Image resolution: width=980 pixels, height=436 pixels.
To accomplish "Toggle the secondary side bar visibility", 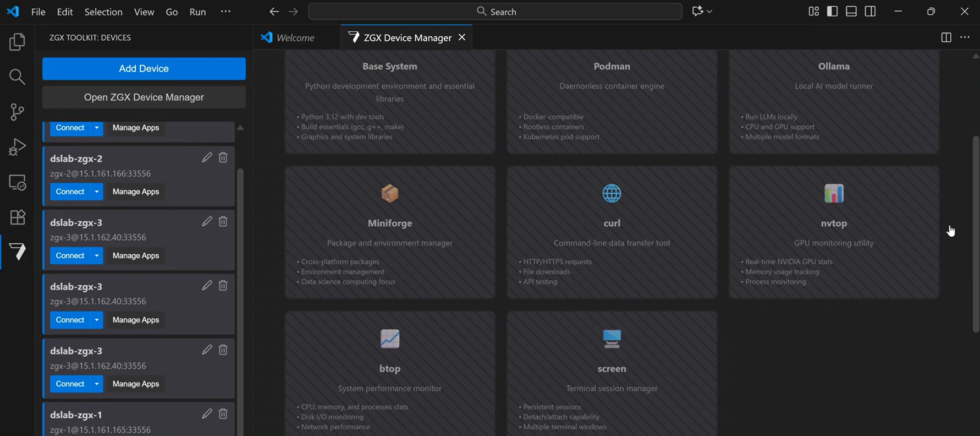I will click(870, 12).
